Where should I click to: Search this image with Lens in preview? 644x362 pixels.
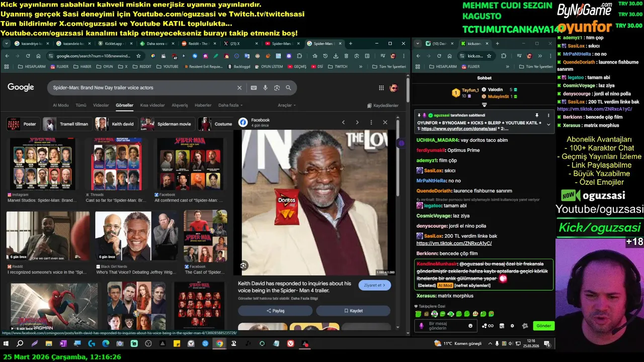point(244,265)
